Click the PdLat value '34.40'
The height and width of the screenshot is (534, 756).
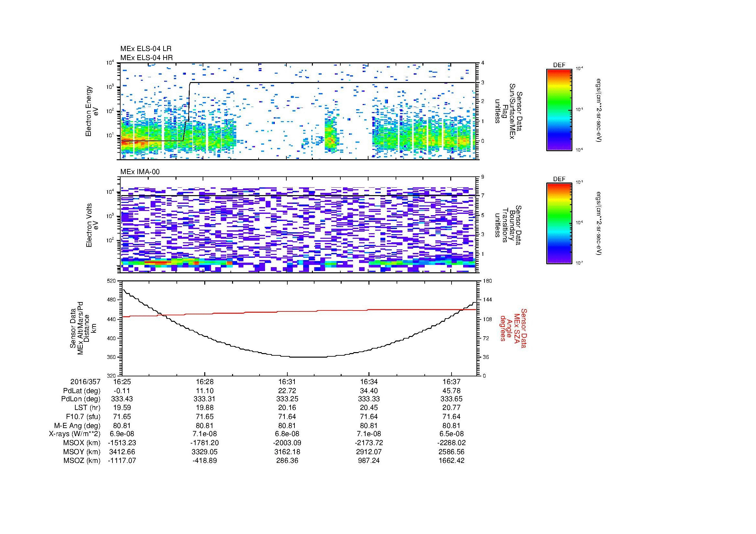pos(369,391)
